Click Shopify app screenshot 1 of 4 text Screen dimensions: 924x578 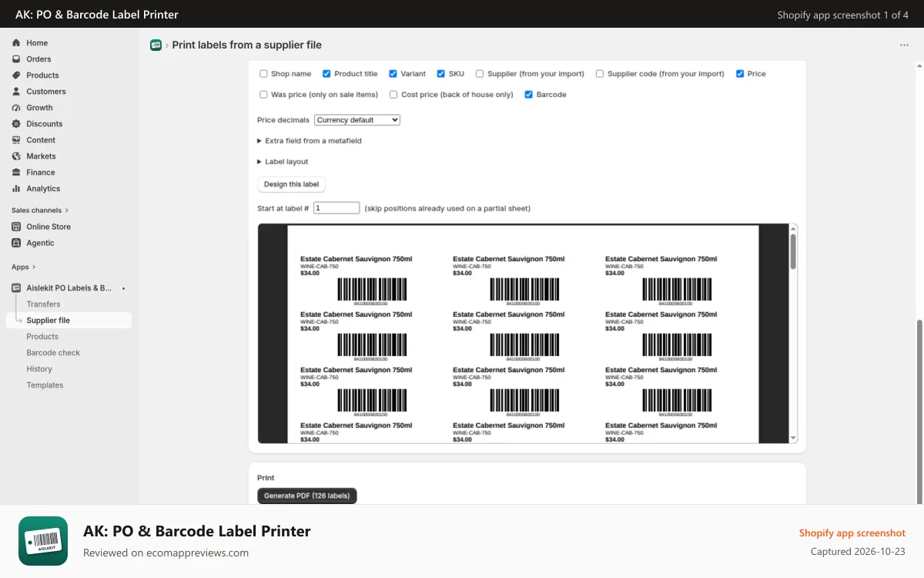842,15
